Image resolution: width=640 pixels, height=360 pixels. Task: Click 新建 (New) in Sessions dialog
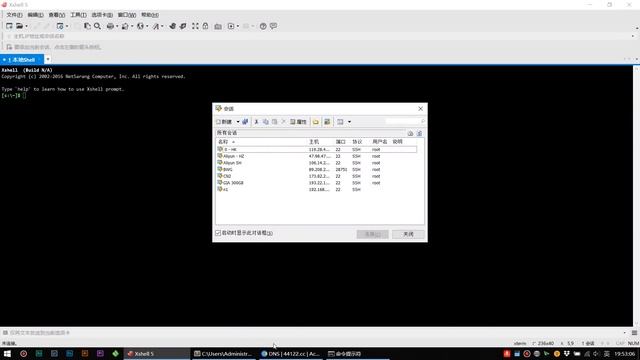pos(224,122)
